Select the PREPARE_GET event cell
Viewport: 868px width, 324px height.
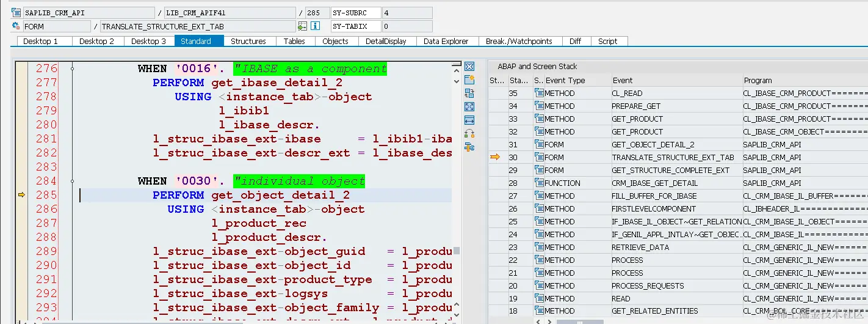point(676,106)
